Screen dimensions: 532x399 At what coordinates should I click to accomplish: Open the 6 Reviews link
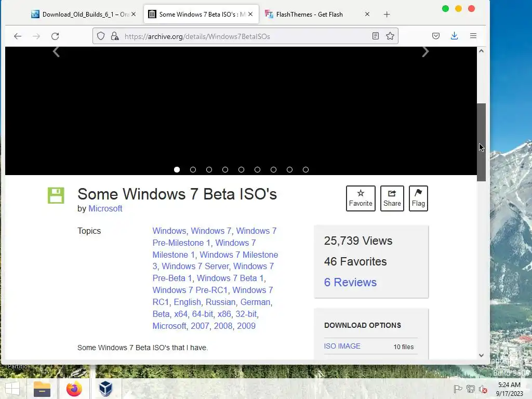(x=350, y=282)
